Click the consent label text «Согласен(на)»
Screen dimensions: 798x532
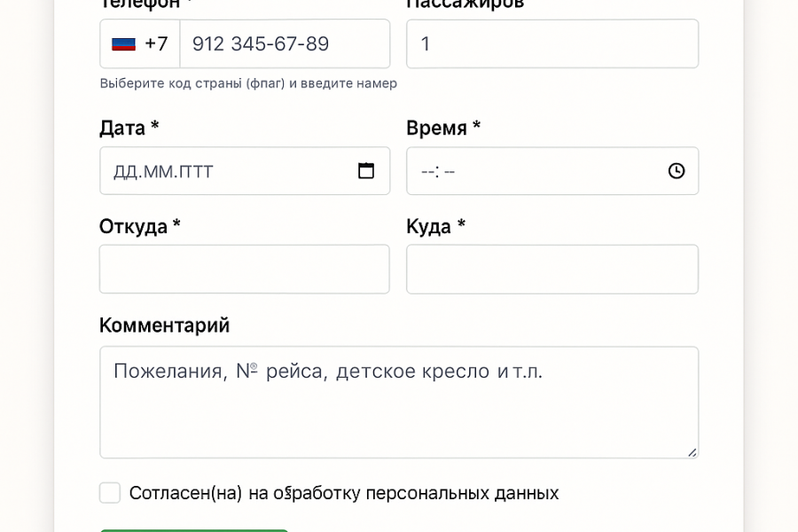[186, 493]
